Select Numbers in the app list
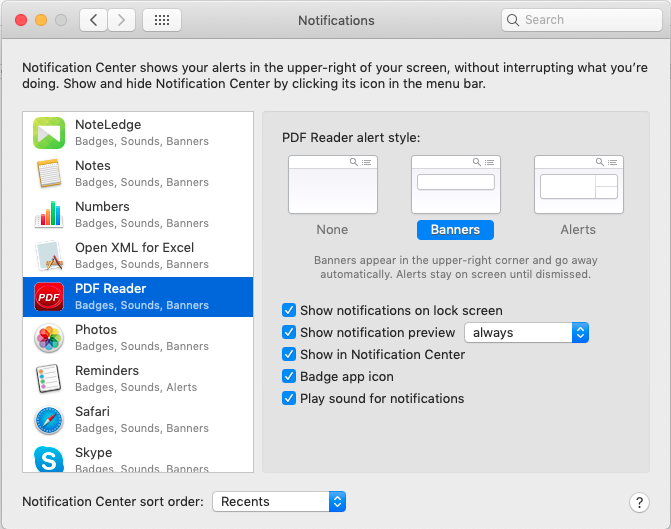671x529 pixels. 138,215
